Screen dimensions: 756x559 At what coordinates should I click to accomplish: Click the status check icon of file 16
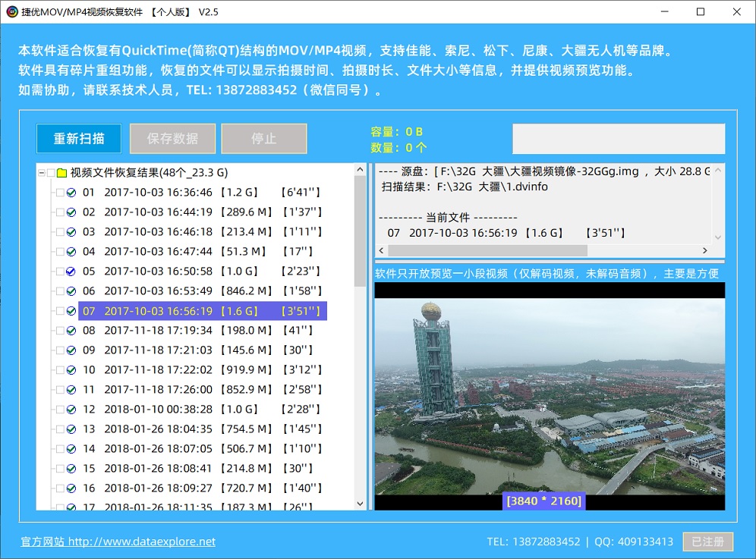pyautogui.click(x=71, y=488)
